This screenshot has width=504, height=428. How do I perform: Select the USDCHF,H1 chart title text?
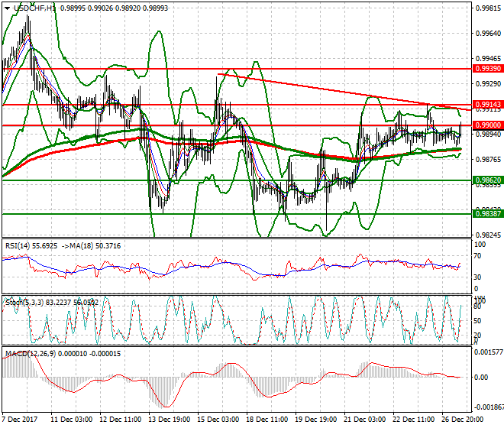pos(34,8)
